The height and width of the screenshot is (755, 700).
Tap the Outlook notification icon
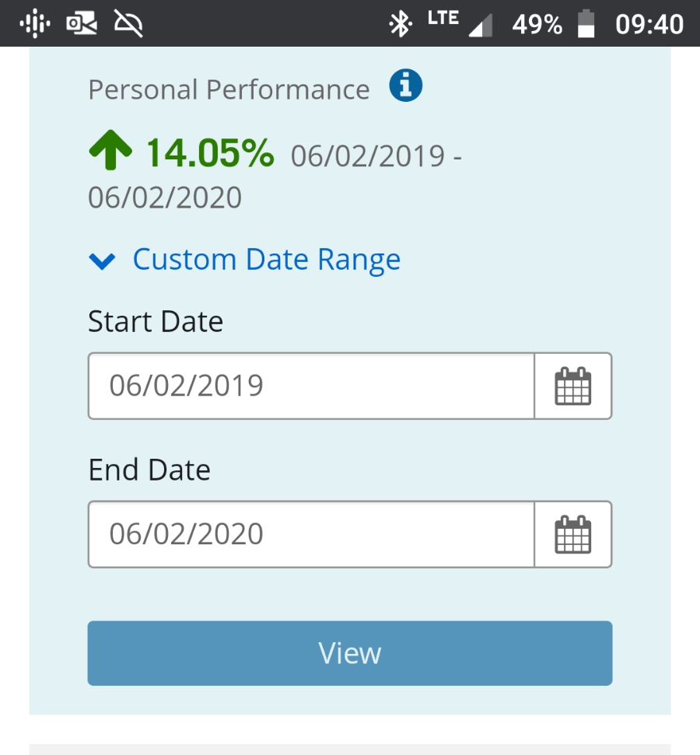tap(81, 24)
